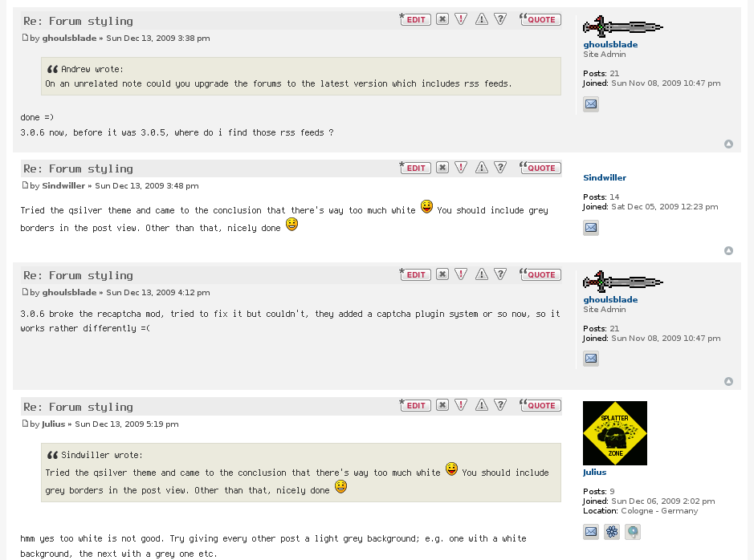Click the ghoulsblade author link in the 4:12 pm byline

tap(69, 293)
